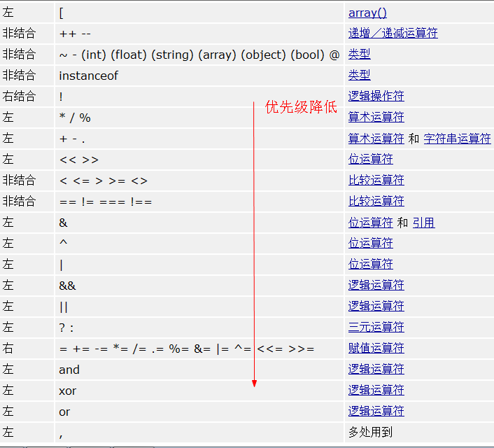
Task: Open the 递增/递减运算符 link
Action: point(393,33)
